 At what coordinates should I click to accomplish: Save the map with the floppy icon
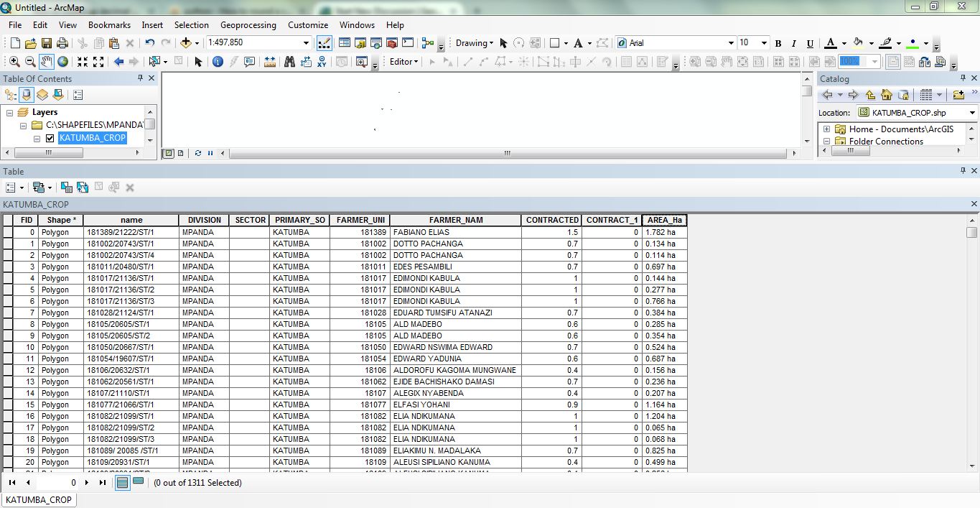[46, 43]
